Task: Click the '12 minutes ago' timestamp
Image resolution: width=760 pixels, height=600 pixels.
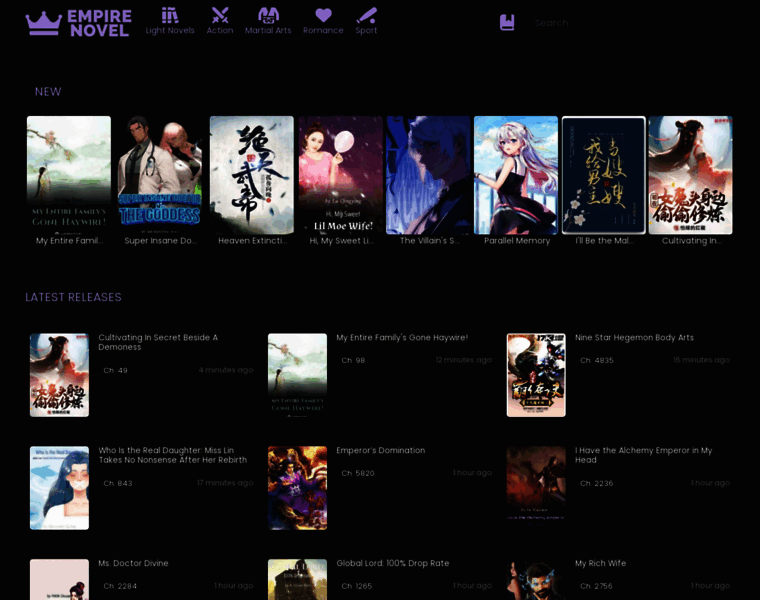Action: [464, 360]
